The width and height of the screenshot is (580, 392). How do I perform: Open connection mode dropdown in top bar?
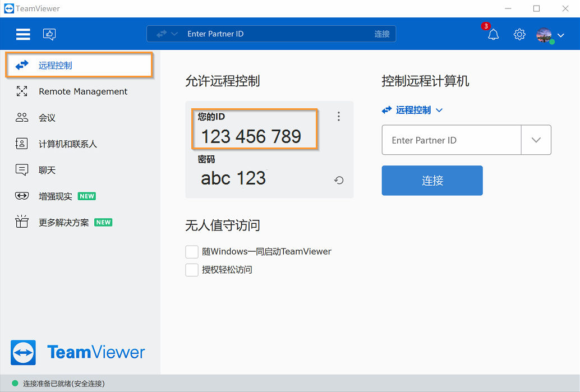tap(167, 34)
